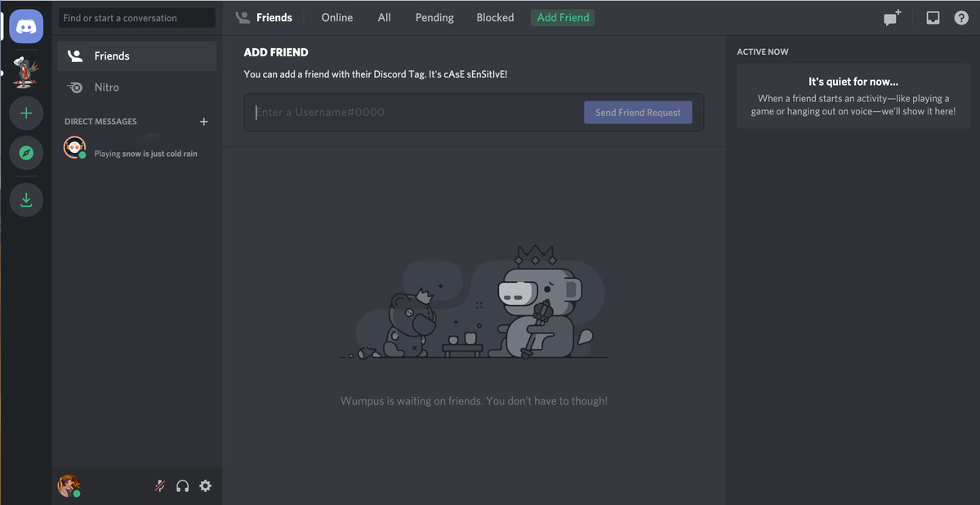
Task: Click the green Add a Server plus icon
Action: tap(26, 113)
